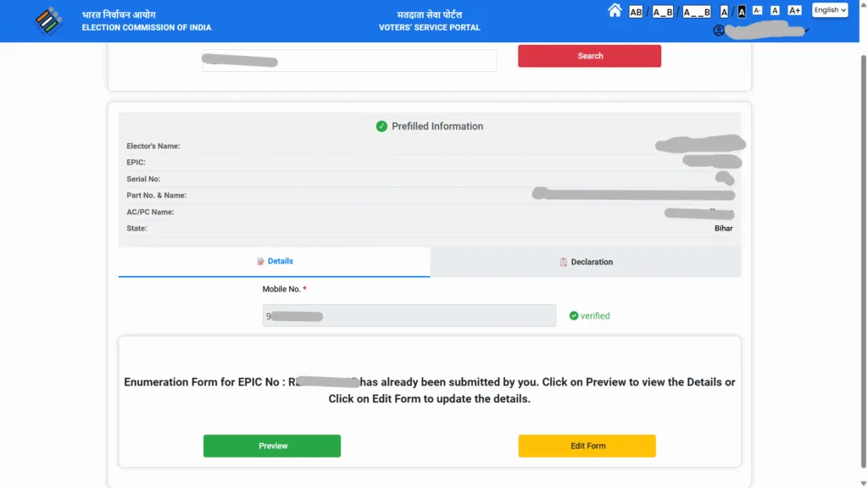Click the 'Bihar' state value
This screenshot has height=488, width=868.
tap(723, 228)
